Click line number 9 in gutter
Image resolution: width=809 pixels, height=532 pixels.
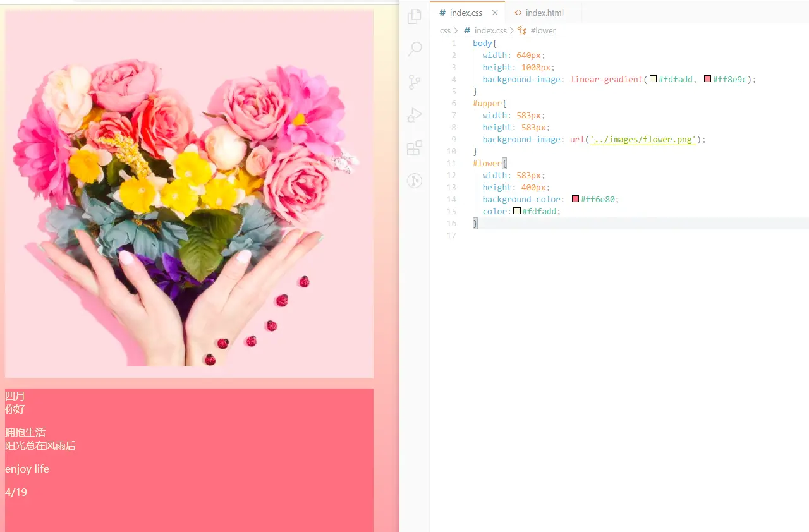pyautogui.click(x=454, y=140)
